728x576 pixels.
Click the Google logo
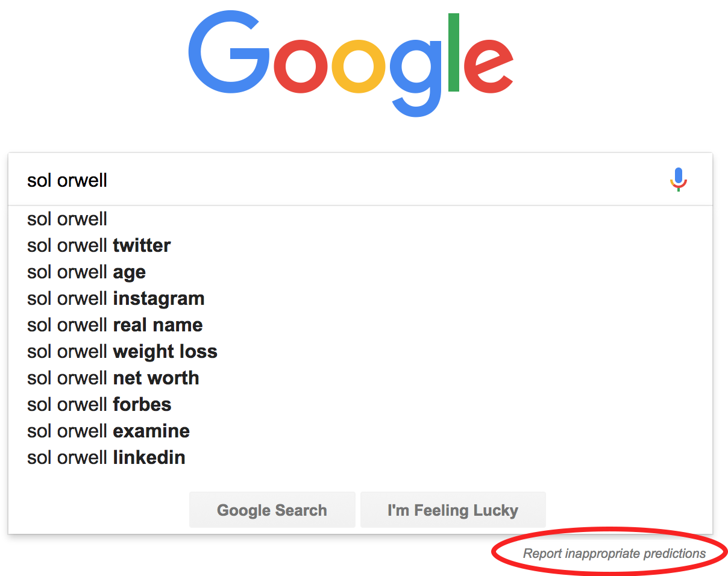tap(351, 63)
